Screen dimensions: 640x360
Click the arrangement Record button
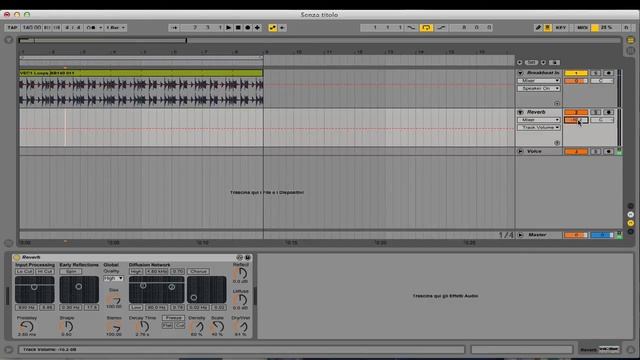click(247, 28)
